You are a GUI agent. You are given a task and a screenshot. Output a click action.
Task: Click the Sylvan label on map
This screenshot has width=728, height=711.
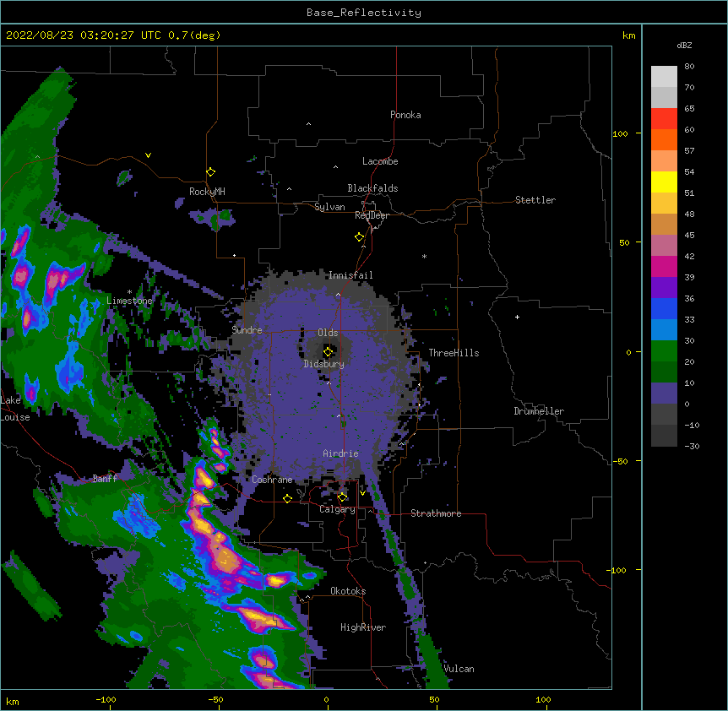pyautogui.click(x=329, y=207)
